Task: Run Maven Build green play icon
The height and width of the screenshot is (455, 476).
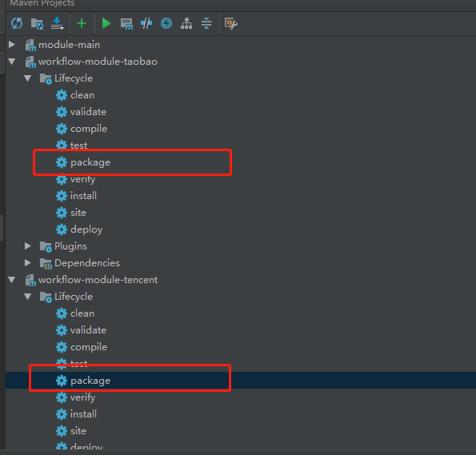Action: 106,23
